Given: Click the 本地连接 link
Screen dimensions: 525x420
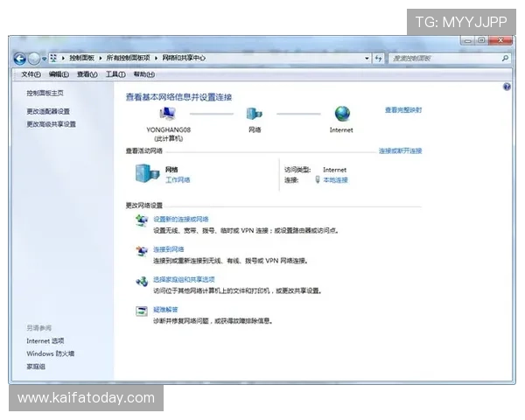Looking at the screenshot, I should point(335,180).
